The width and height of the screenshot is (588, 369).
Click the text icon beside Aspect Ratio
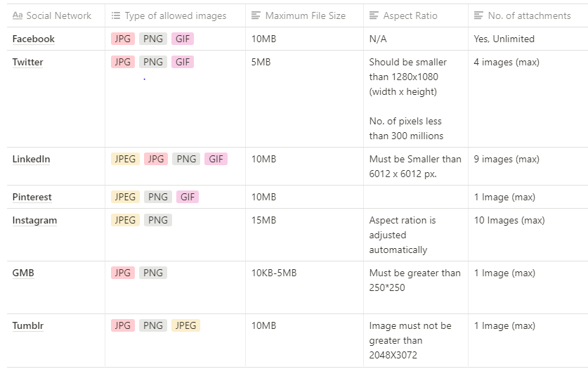[x=374, y=15]
